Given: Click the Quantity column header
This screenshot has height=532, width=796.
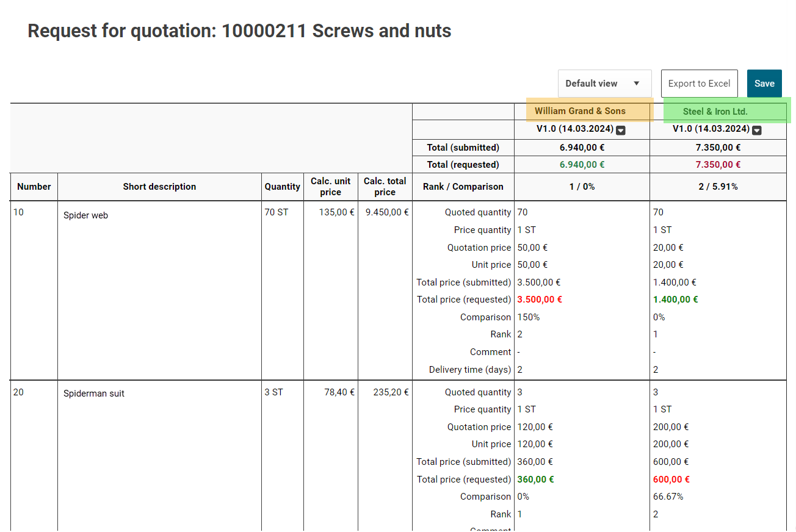Looking at the screenshot, I should tap(282, 187).
